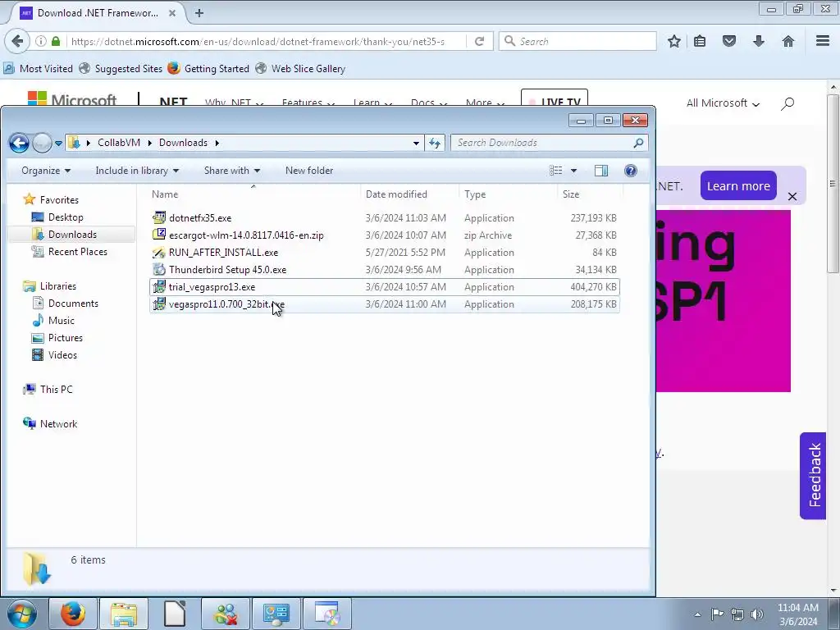
Task: Open Explorer help icon
Action: point(631,171)
